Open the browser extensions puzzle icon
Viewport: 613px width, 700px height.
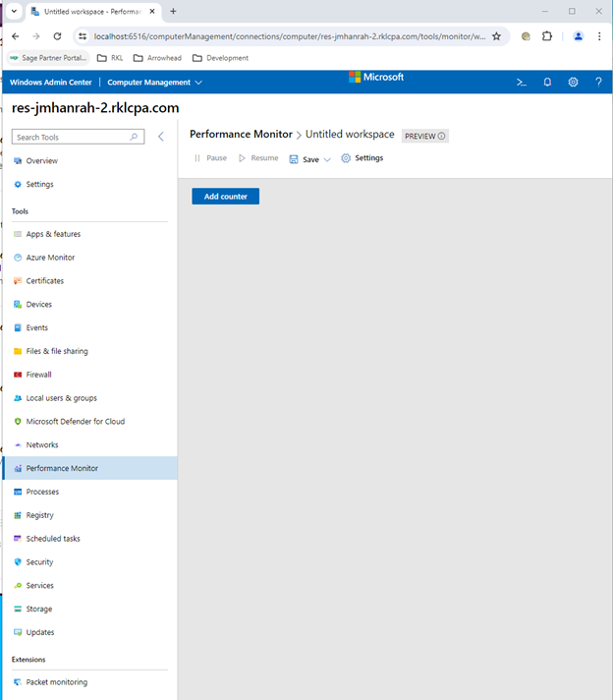[547, 36]
